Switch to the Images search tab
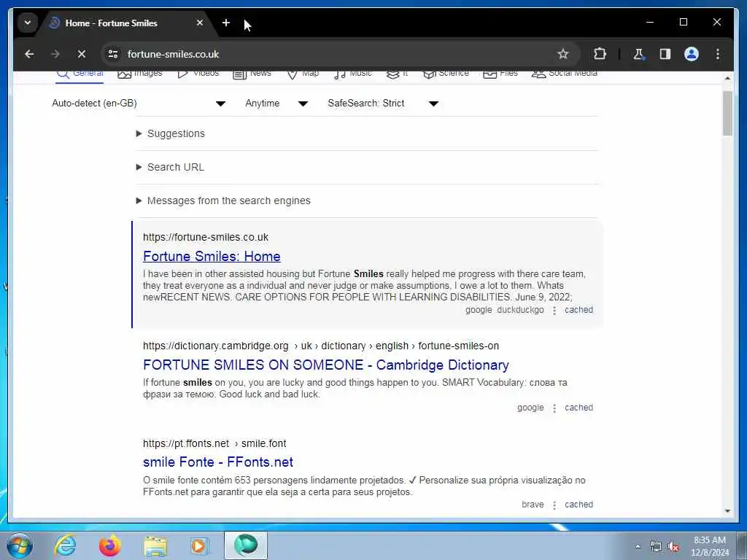Viewport: 747px width, 560px height. (x=139, y=74)
